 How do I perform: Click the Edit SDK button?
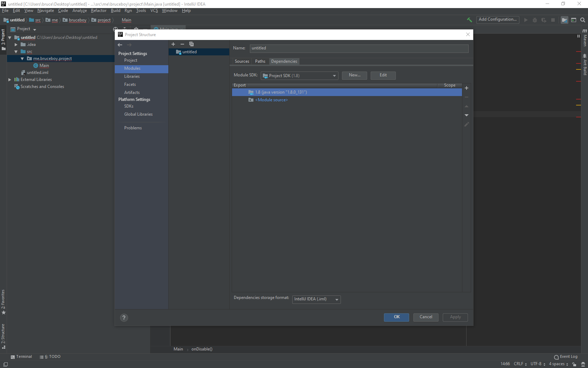click(x=383, y=75)
